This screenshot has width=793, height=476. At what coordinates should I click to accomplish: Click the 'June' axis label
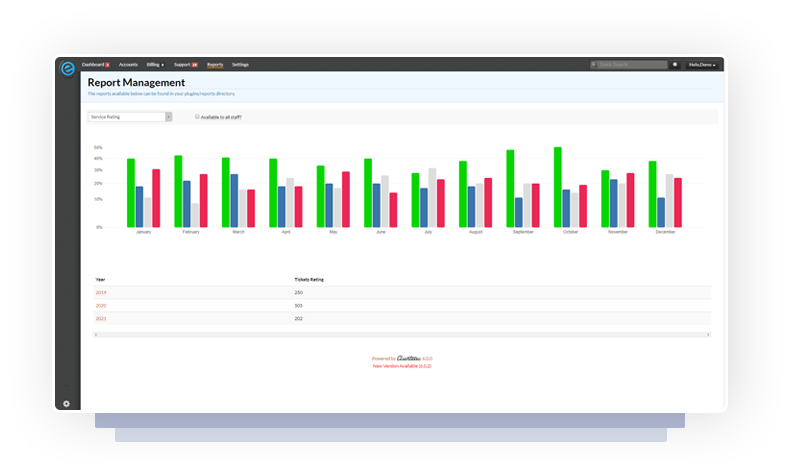(x=381, y=232)
